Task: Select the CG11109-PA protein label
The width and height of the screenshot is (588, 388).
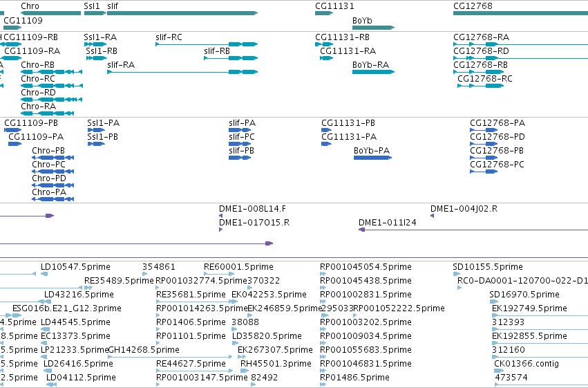Action: [x=36, y=137]
